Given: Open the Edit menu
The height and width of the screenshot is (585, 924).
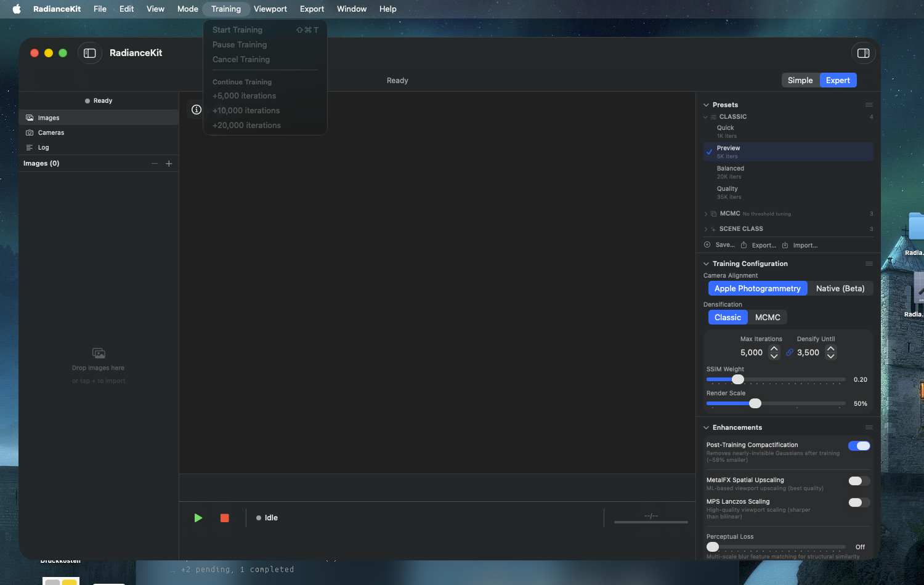Looking at the screenshot, I should [x=126, y=9].
